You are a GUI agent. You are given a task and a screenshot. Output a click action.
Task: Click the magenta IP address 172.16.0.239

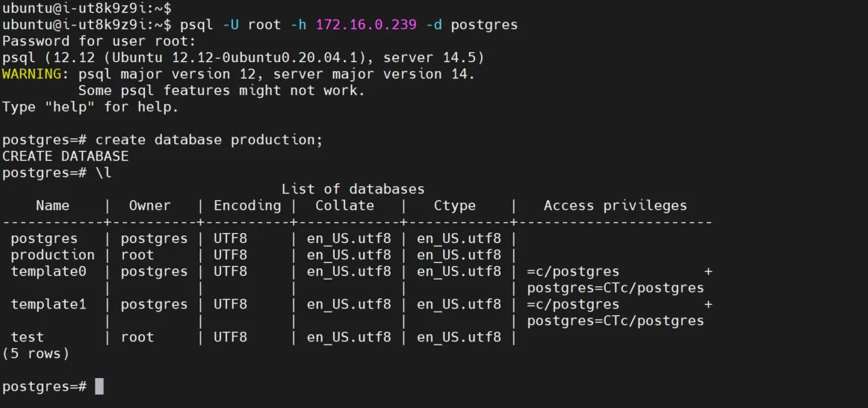[x=366, y=25]
